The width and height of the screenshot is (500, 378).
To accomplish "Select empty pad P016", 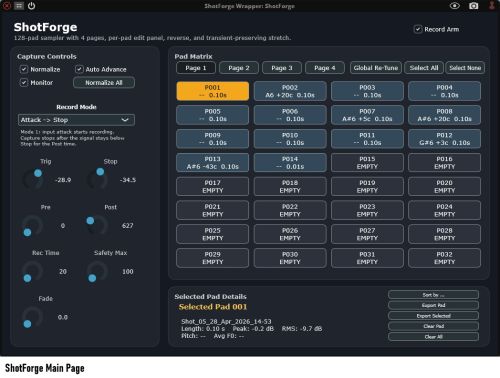I will click(444, 163).
